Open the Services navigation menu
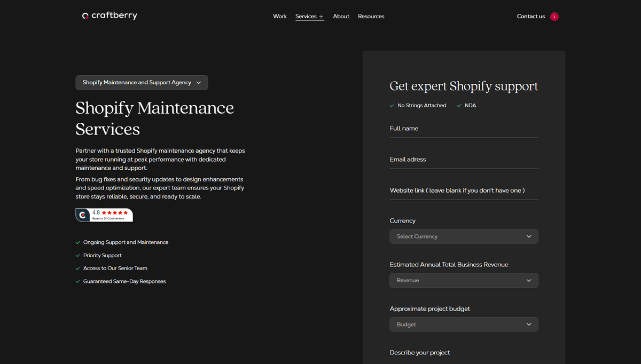 [306, 17]
